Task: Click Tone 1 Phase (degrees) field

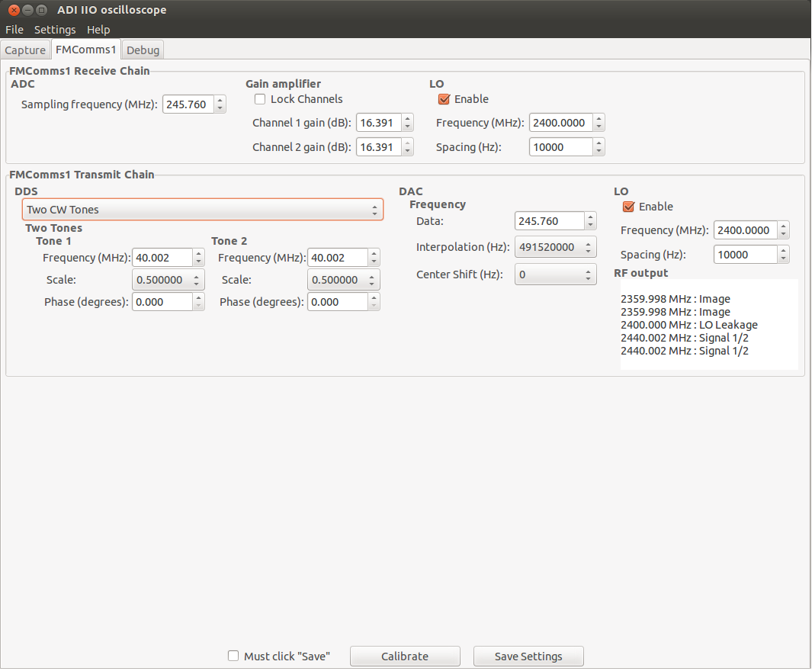Action: [x=162, y=302]
